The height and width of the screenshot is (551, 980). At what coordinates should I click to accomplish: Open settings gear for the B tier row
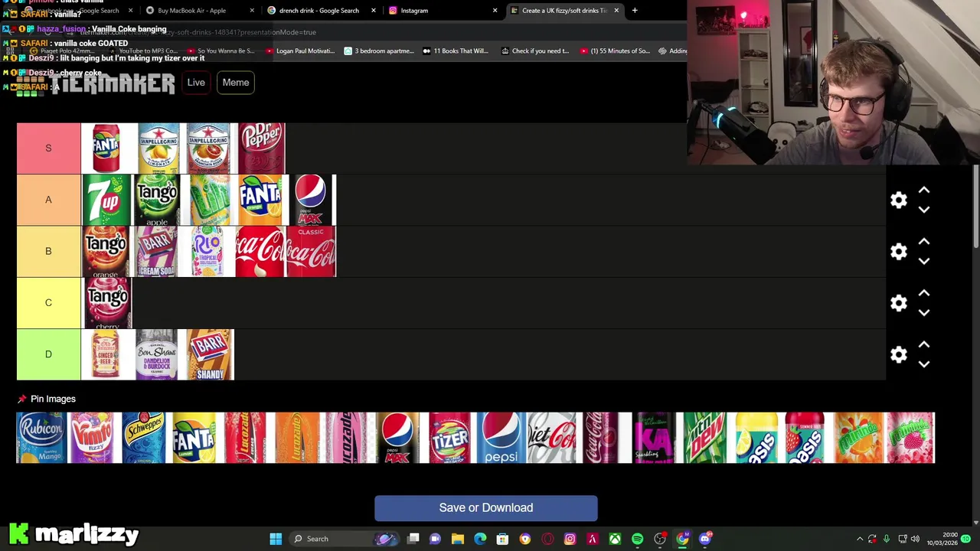[x=899, y=252]
